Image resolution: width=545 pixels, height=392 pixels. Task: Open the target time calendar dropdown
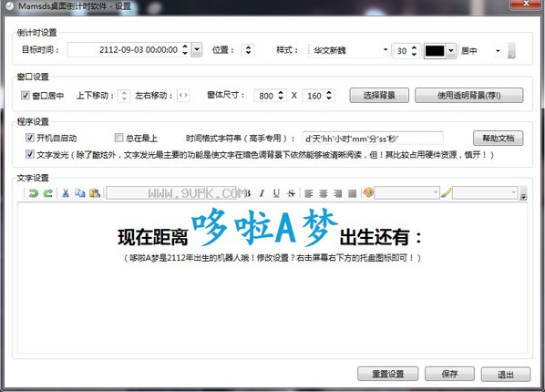[197, 50]
